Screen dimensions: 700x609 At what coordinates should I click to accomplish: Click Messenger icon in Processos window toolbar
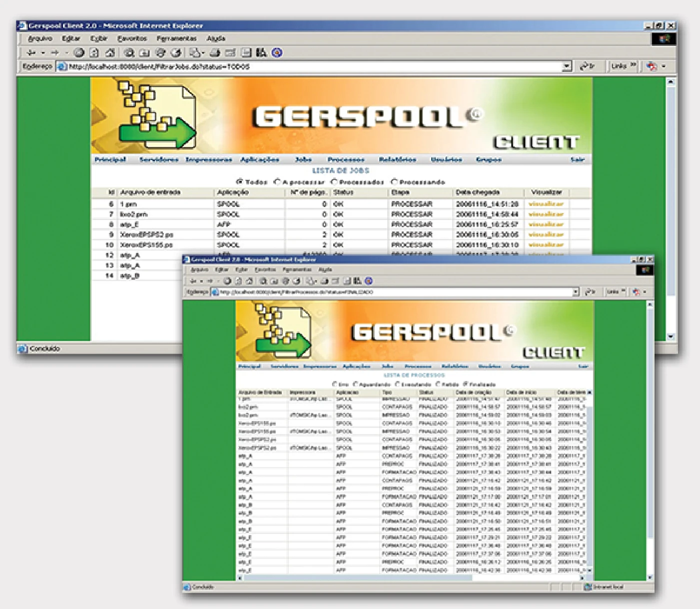pos(369,281)
